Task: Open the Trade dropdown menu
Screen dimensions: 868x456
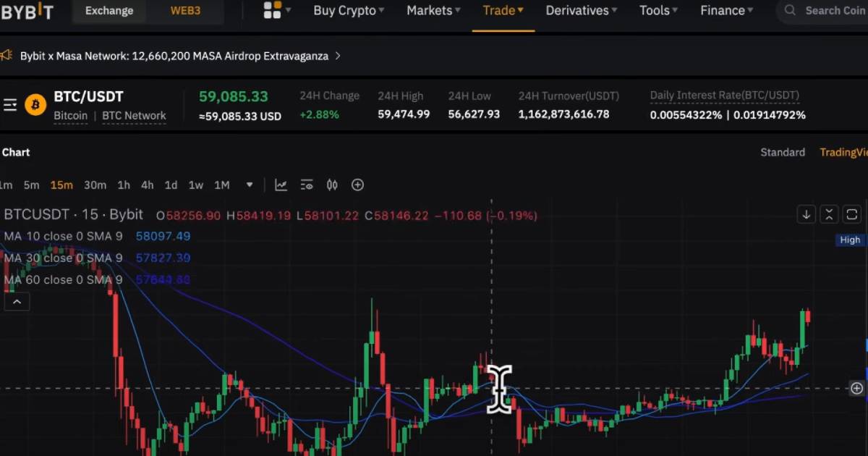Action: [503, 10]
